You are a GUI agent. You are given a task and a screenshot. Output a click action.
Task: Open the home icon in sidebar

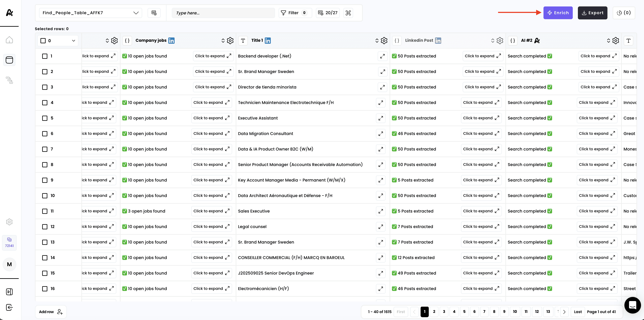point(9,40)
